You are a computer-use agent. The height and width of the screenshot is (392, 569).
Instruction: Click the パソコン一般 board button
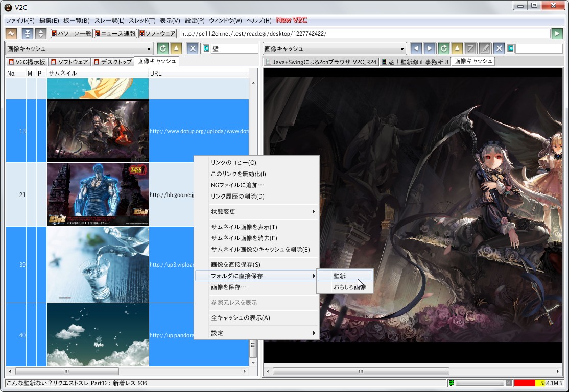[71, 34]
